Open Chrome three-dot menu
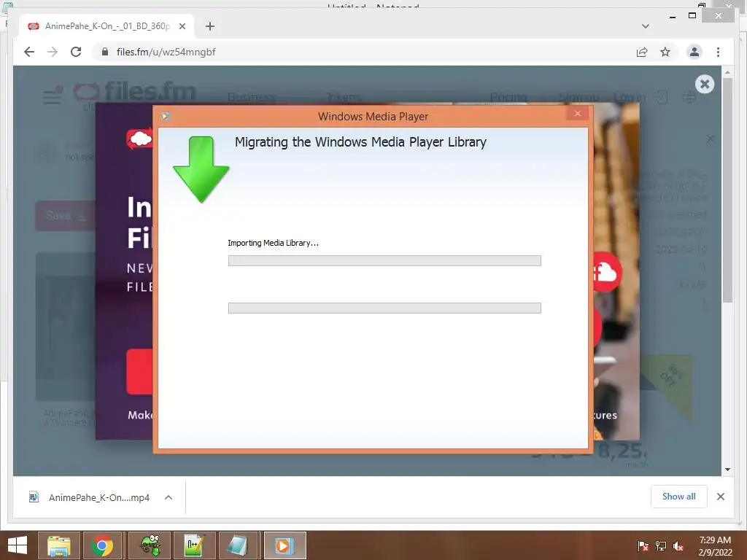 click(x=718, y=52)
